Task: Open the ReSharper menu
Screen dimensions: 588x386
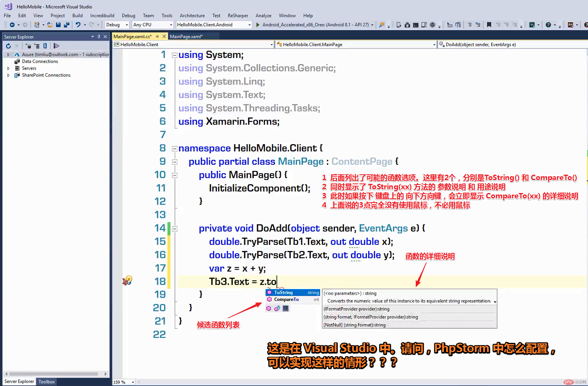Action: pyautogui.click(x=238, y=16)
